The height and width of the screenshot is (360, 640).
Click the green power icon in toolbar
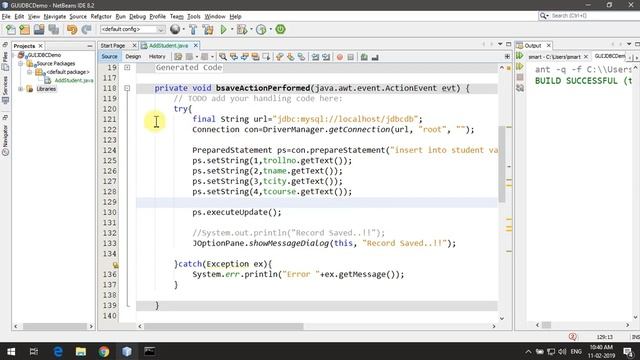pos(280,29)
